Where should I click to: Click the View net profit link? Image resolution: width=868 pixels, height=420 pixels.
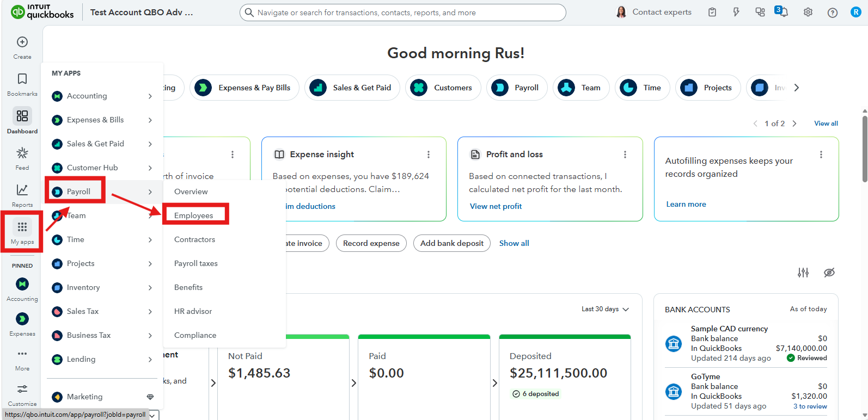(496, 206)
